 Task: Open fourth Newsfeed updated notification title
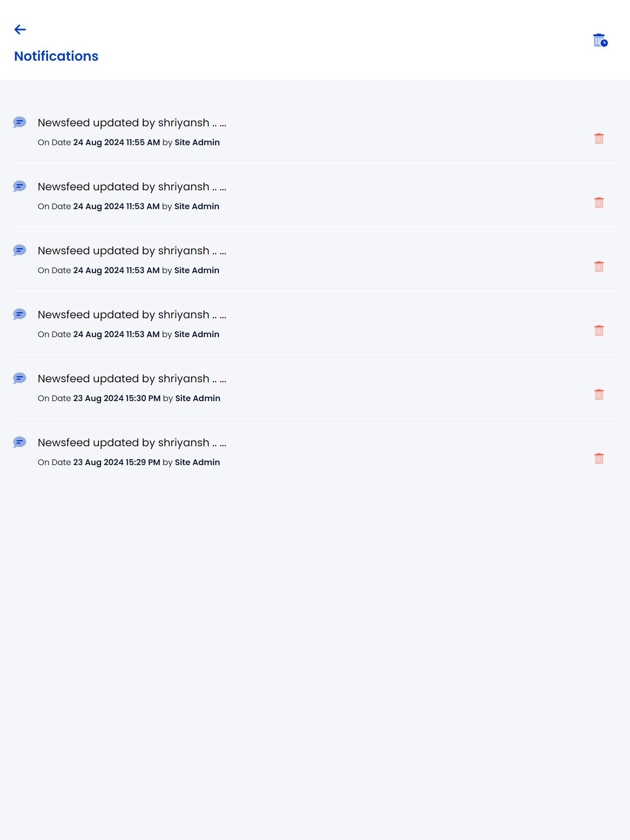[x=132, y=315]
